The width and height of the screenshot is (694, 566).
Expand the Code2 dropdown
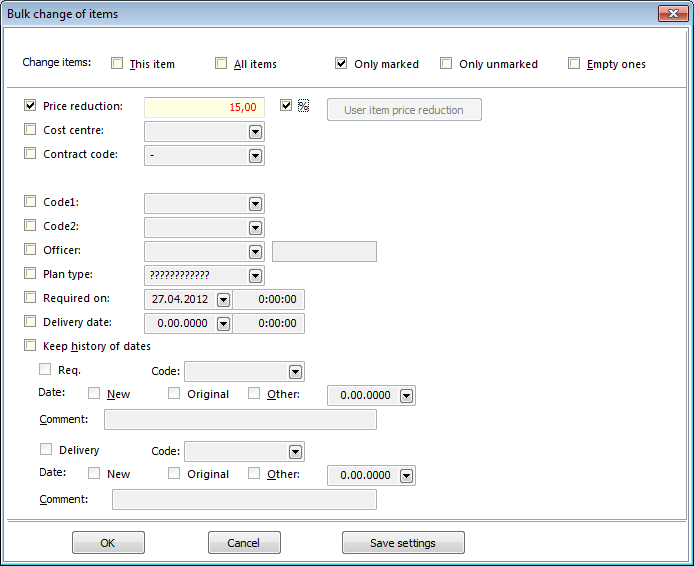coord(255,228)
